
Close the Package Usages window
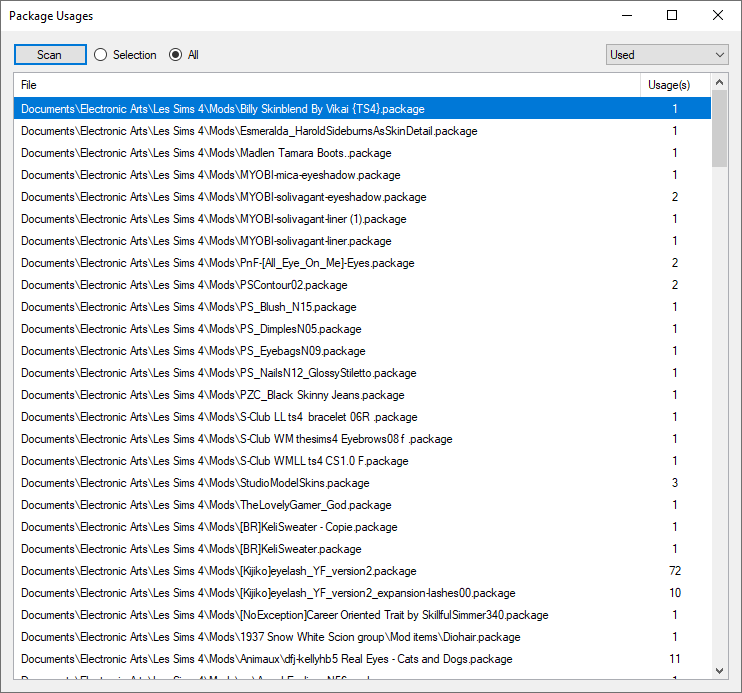(x=717, y=16)
